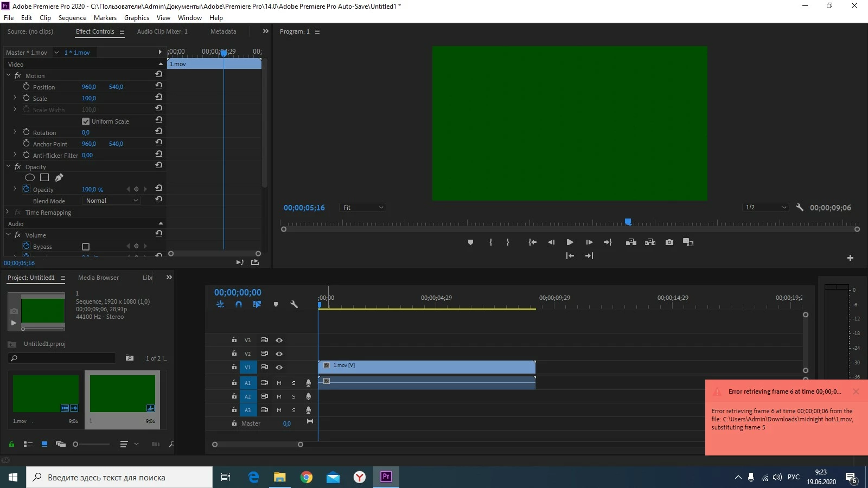This screenshot has height=488, width=868.
Task: Reset the Rotation parameter
Action: coord(158,131)
